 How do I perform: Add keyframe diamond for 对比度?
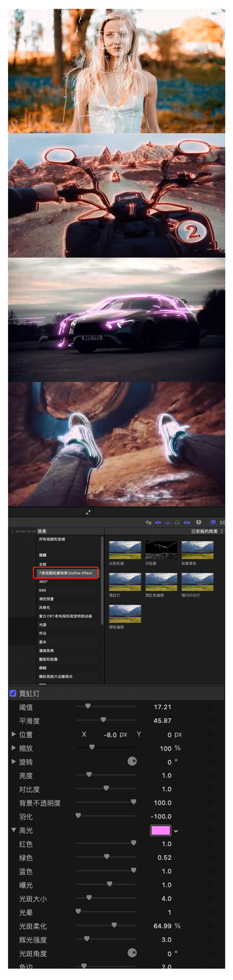(210, 789)
